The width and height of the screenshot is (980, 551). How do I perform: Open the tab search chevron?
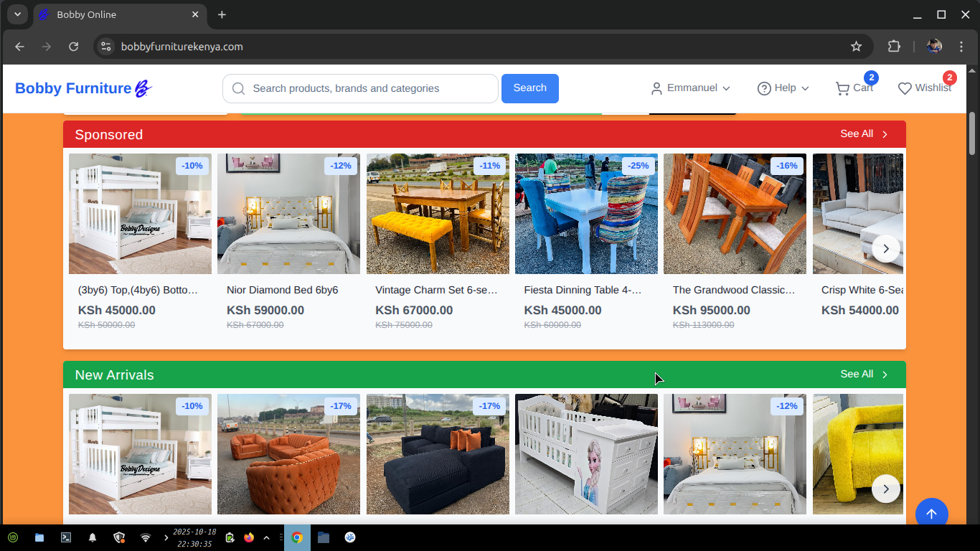(x=17, y=14)
